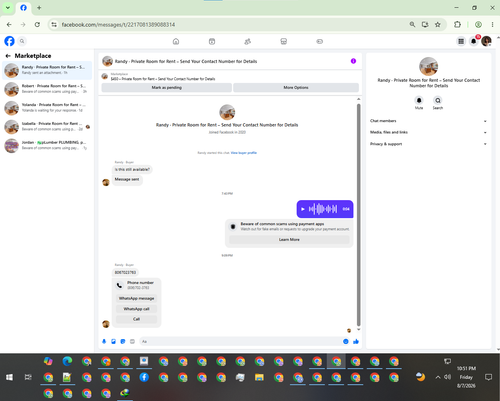Open the emoji picker
500x401 pixels.
click(346, 341)
